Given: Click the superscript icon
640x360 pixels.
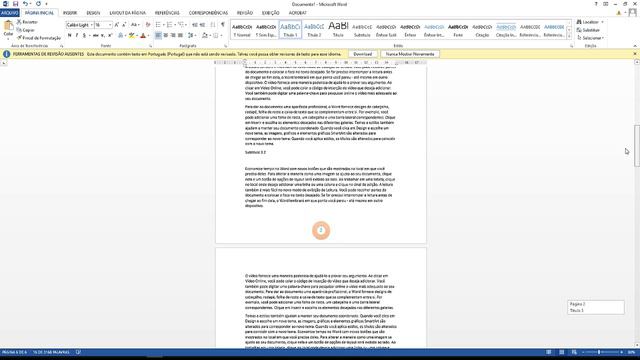Looking at the screenshot, I should click(x=110, y=36).
